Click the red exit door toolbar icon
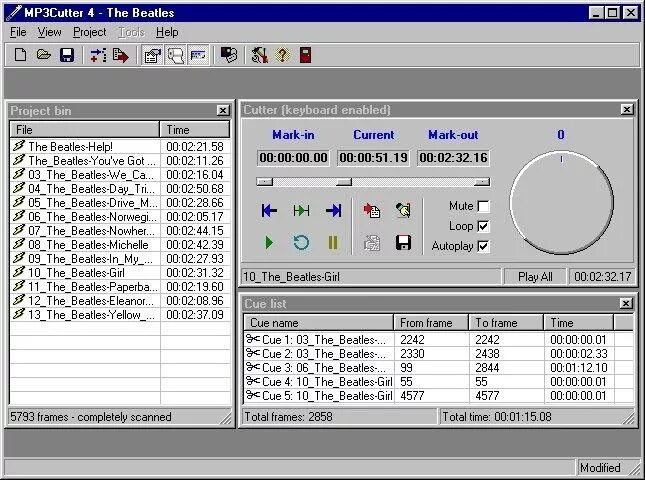The image size is (645, 480). (305, 55)
